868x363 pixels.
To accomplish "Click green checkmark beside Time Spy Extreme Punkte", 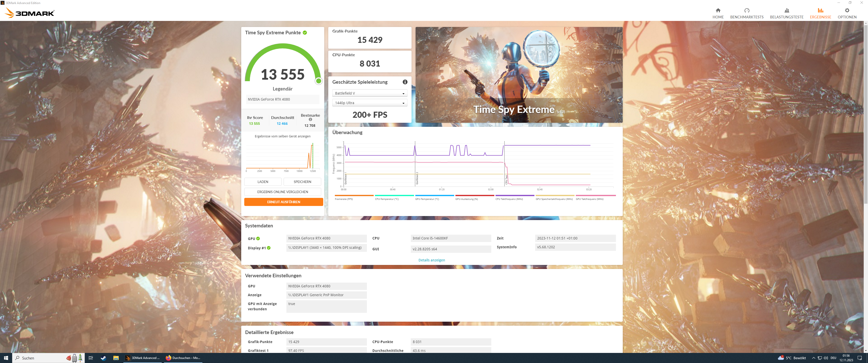I will click(x=305, y=33).
